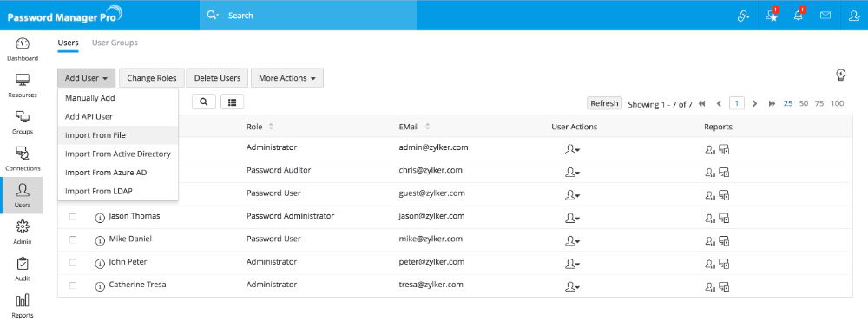
Task: Open the connection link dropdown in top bar
Action: pos(744,16)
